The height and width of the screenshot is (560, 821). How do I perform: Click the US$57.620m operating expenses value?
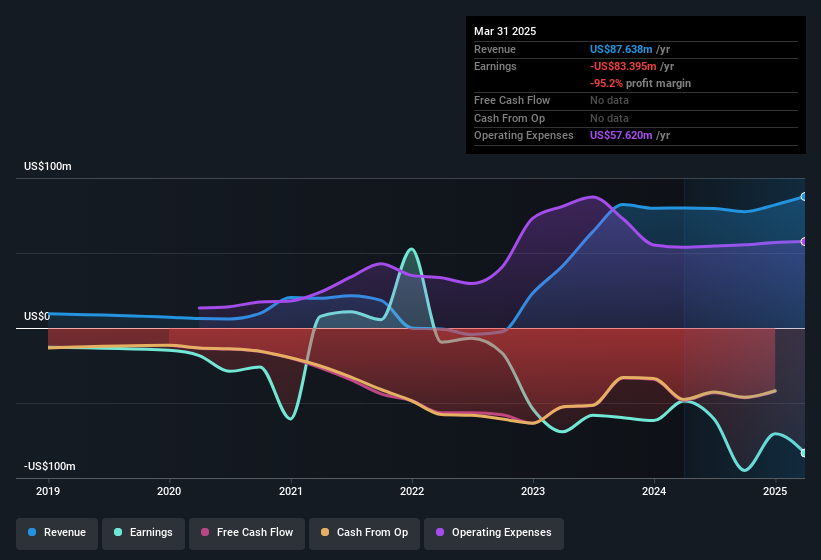[621, 136]
